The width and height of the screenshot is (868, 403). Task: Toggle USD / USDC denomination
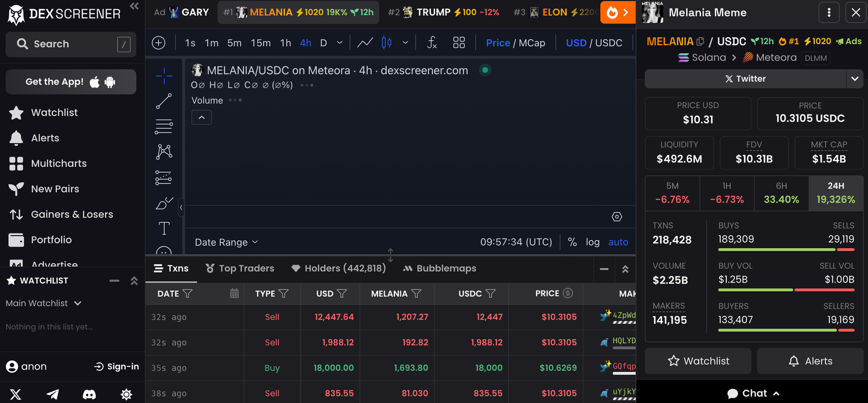tap(594, 43)
